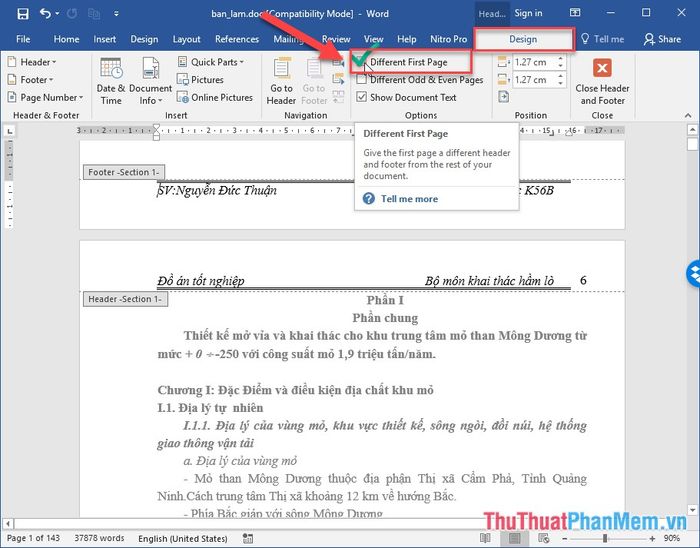
Task: Click the Share button
Action: click(x=662, y=39)
